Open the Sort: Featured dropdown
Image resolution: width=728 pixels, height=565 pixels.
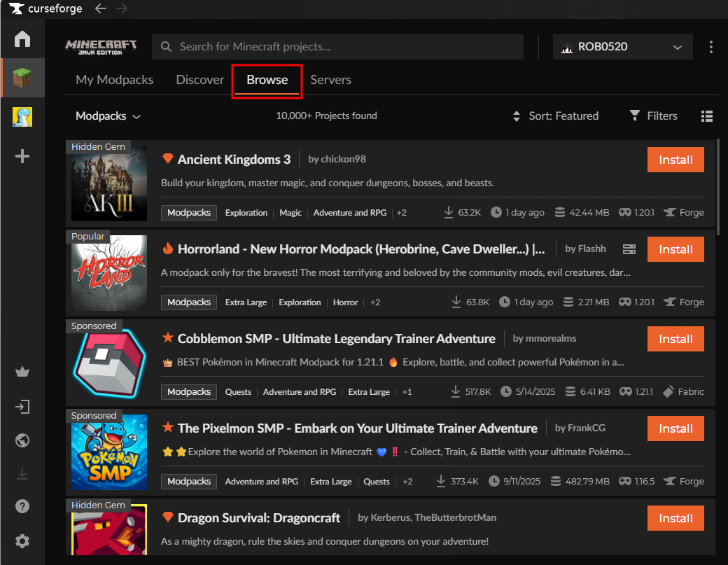(555, 116)
